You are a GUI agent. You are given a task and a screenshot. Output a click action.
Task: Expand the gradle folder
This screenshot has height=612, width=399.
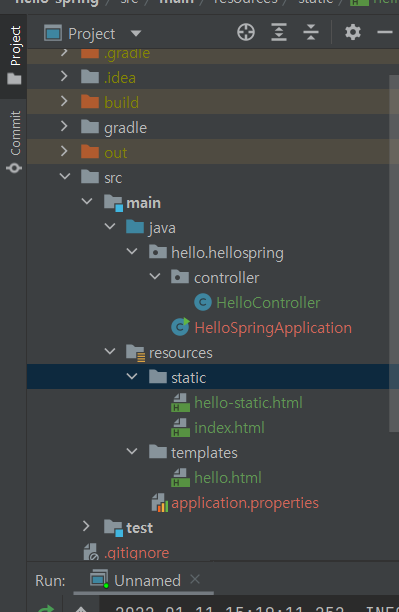coord(64,126)
